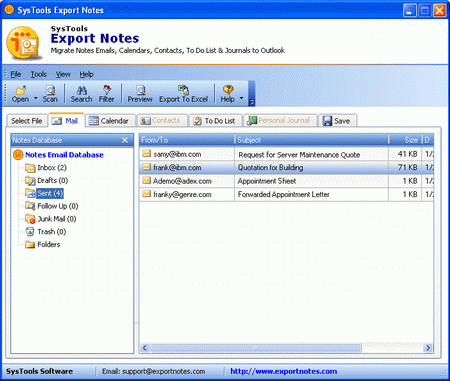Image resolution: width=450 pixels, height=381 pixels.
Task: Open the www.exportnotes.com link
Action: (x=284, y=371)
